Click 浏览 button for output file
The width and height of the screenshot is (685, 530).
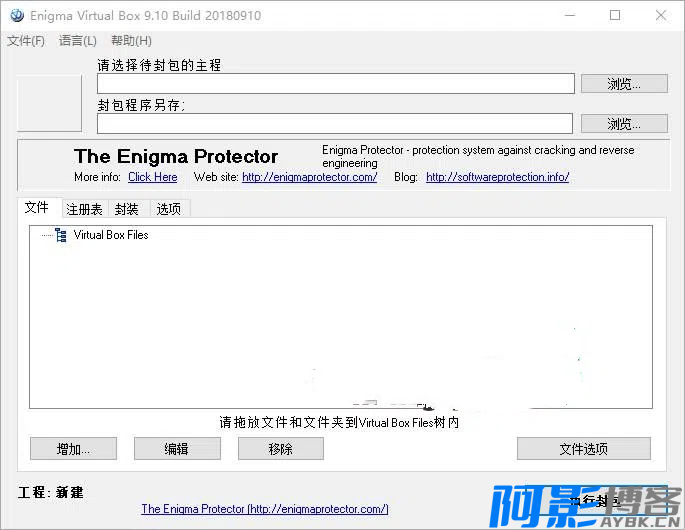coord(624,124)
